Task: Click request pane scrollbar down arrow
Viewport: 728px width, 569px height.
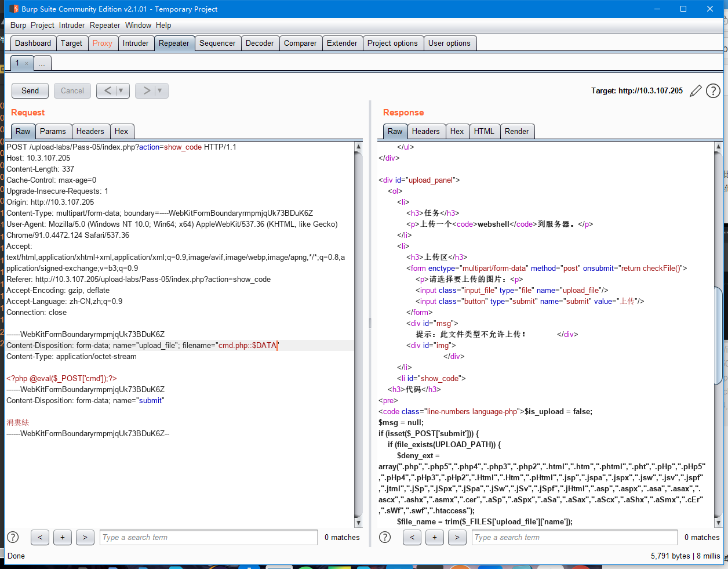Action: [358, 523]
